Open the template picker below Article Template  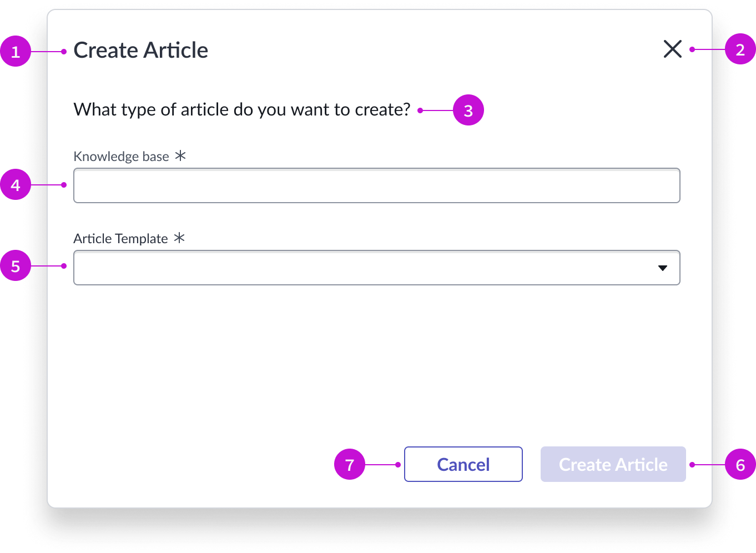coord(377,268)
